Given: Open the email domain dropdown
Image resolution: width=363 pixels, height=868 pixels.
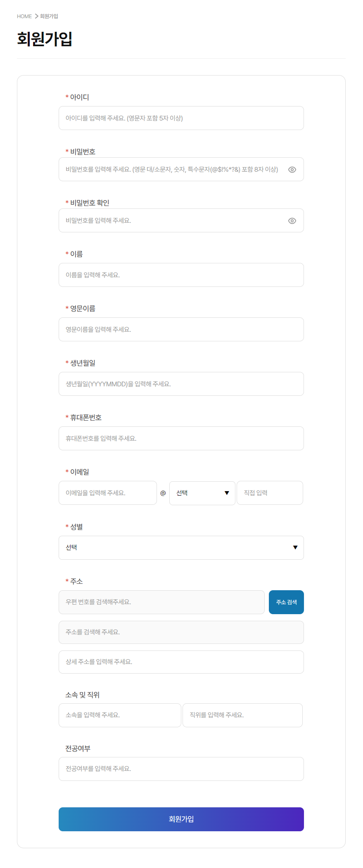Looking at the screenshot, I should pos(202,493).
